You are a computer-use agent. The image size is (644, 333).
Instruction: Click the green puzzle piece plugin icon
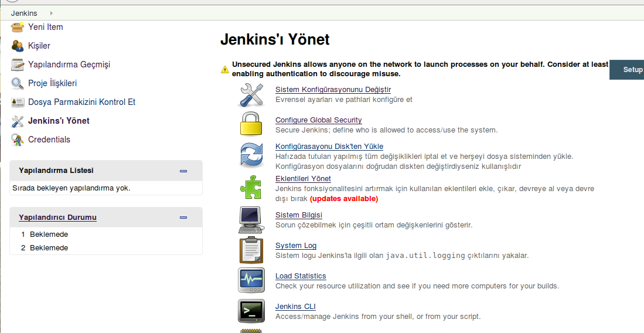[x=251, y=188]
